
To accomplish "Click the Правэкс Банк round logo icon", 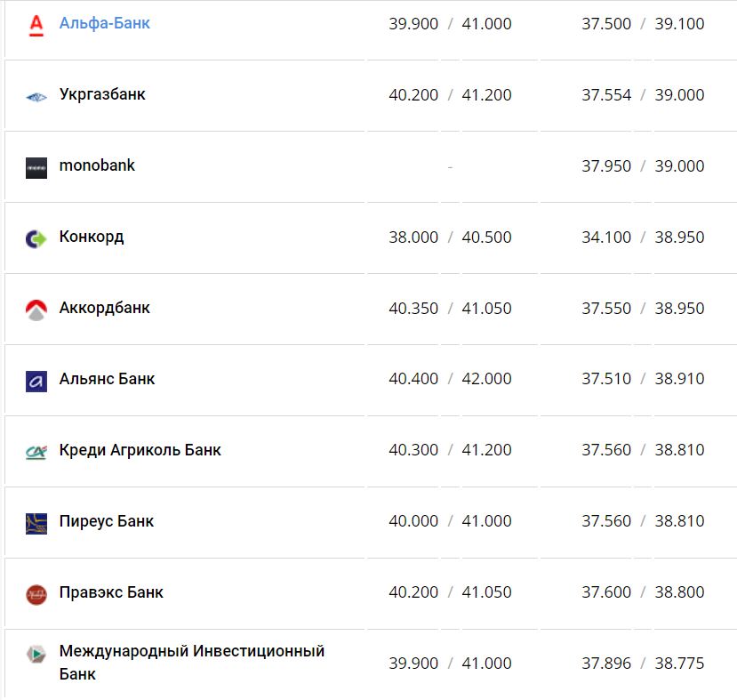I will (x=36, y=594).
